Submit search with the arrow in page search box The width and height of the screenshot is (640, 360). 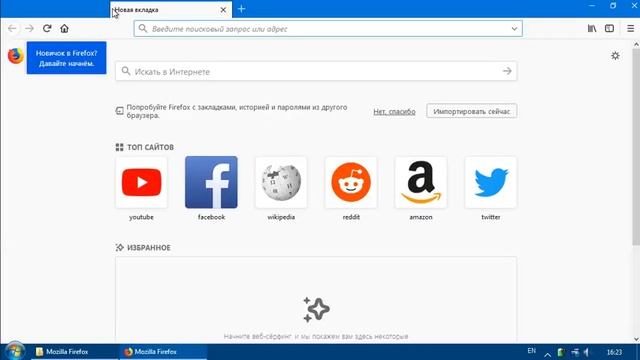coord(507,71)
